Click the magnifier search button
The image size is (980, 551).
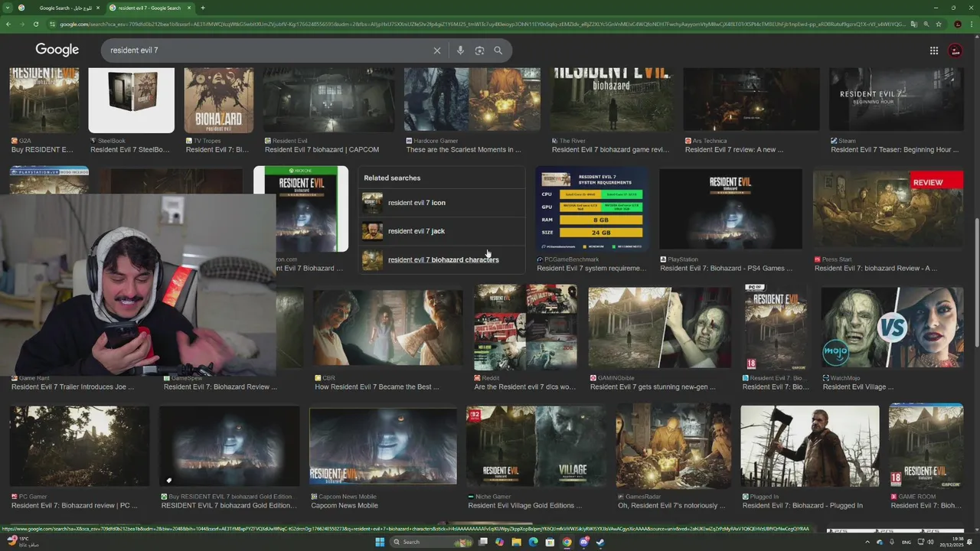(x=498, y=51)
